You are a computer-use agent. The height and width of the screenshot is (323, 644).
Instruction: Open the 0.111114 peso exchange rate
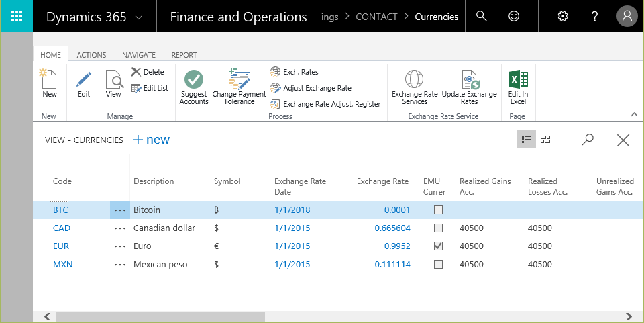click(x=392, y=264)
